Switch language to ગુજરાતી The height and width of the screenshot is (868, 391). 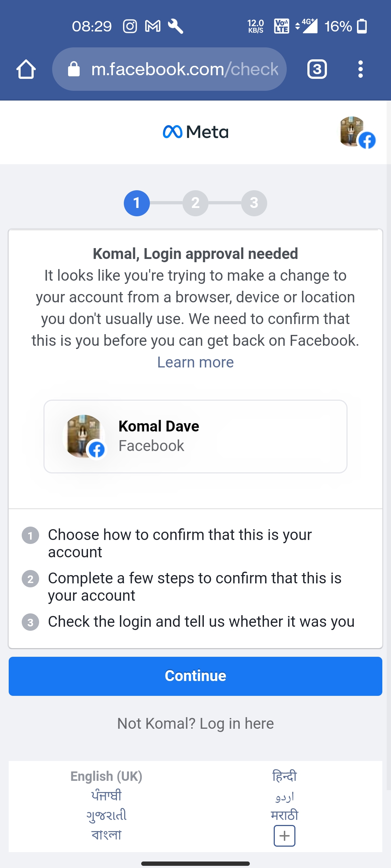pos(107,816)
